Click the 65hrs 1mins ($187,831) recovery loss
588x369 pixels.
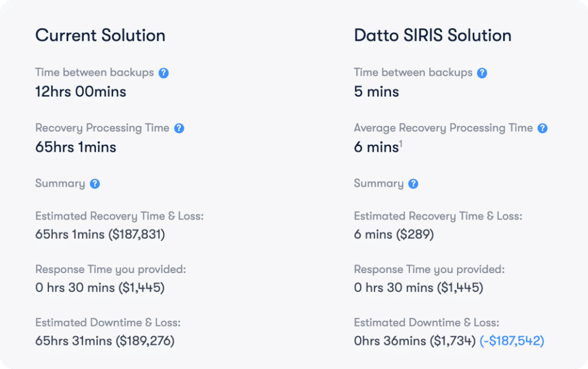tap(100, 235)
